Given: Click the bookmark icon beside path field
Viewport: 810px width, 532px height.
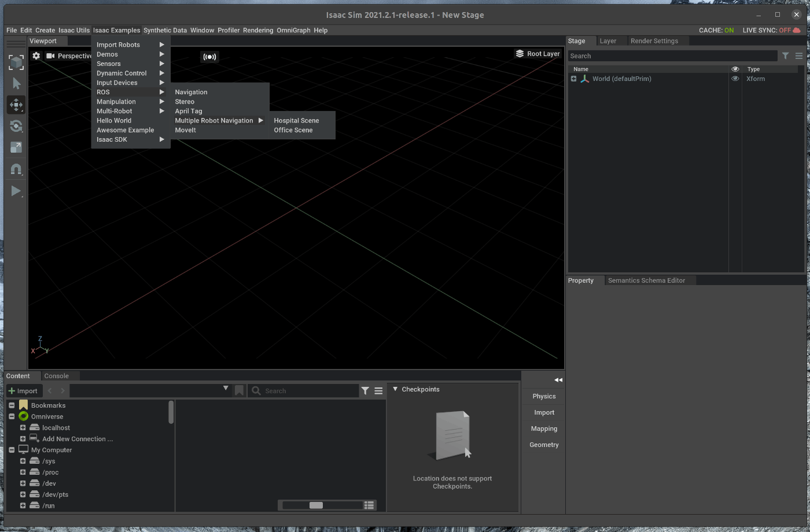Looking at the screenshot, I should tap(239, 391).
